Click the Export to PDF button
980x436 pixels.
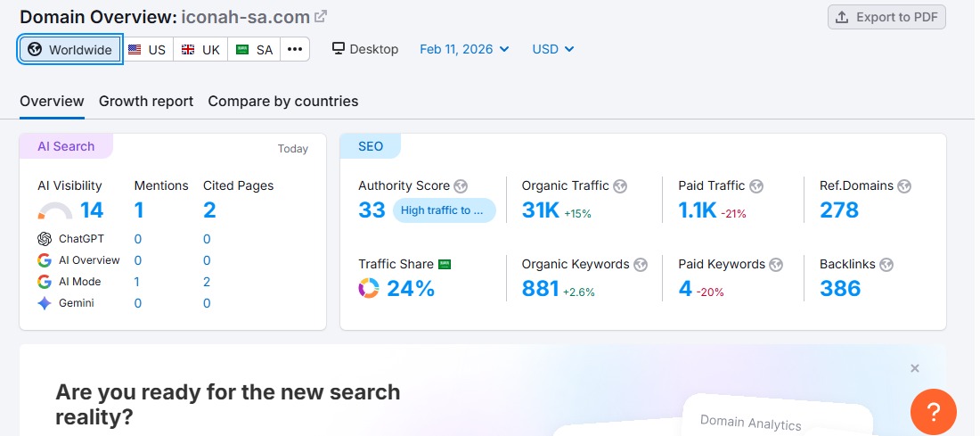click(x=886, y=17)
